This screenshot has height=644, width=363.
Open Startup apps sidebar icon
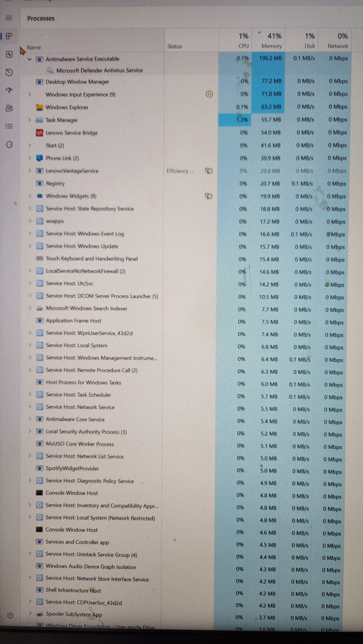(x=9, y=90)
